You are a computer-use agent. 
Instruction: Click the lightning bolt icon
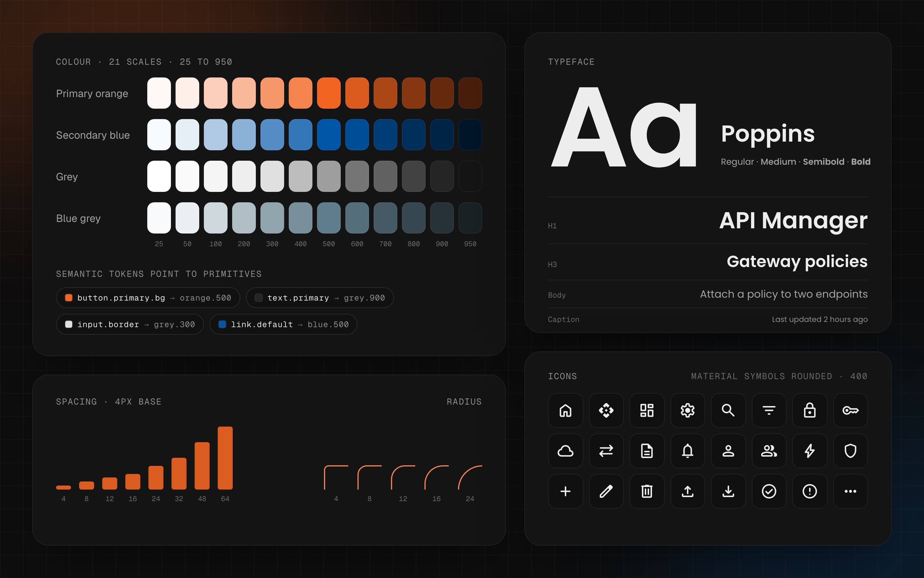coord(810,451)
